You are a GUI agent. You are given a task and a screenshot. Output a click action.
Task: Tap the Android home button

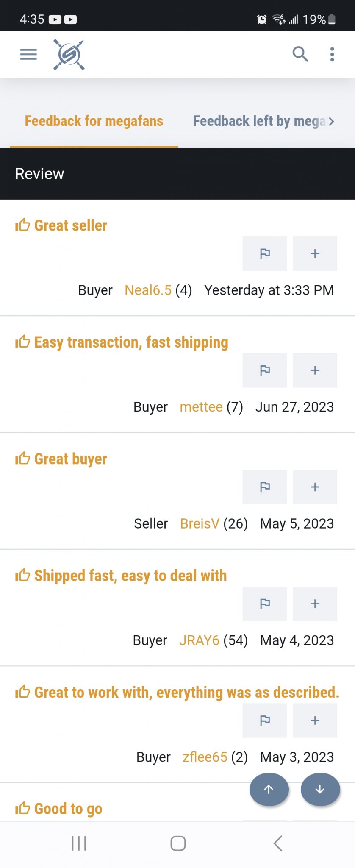click(178, 843)
